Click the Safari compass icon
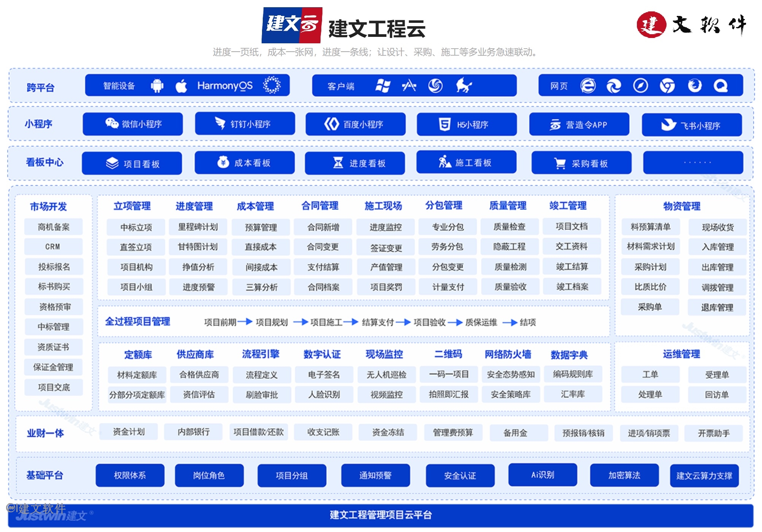 click(640, 86)
